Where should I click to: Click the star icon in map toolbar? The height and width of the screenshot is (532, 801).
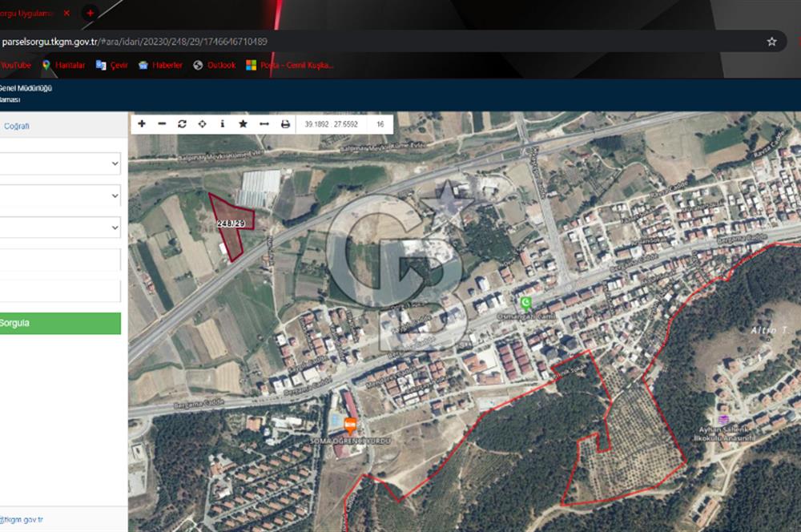coord(243,124)
